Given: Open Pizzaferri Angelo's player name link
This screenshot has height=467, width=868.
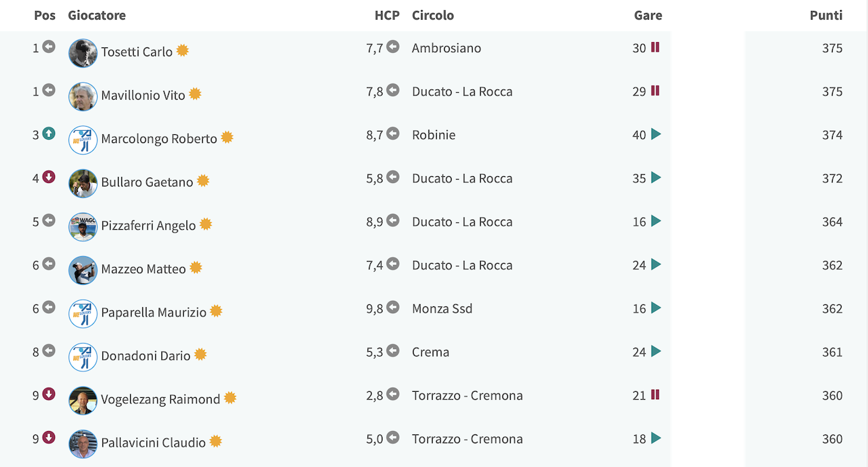Looking at the screenshot, I should (149, 226).
